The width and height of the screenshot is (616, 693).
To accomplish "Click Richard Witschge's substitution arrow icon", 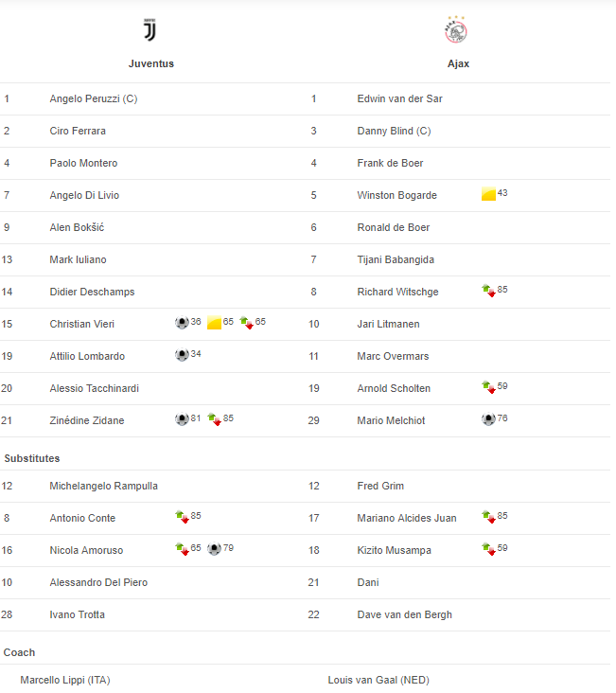I will pyautogui.click(x=488, y=291).
